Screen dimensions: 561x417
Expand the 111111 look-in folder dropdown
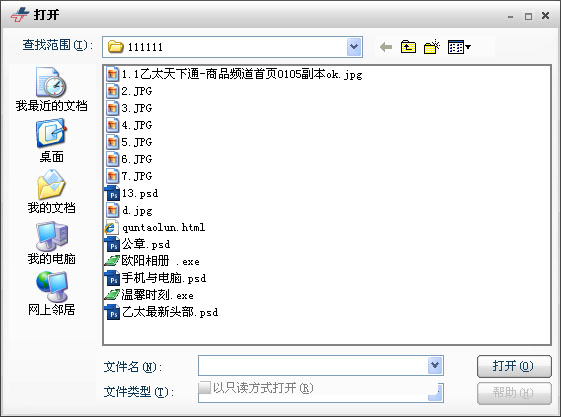click(x=354, y=47)
